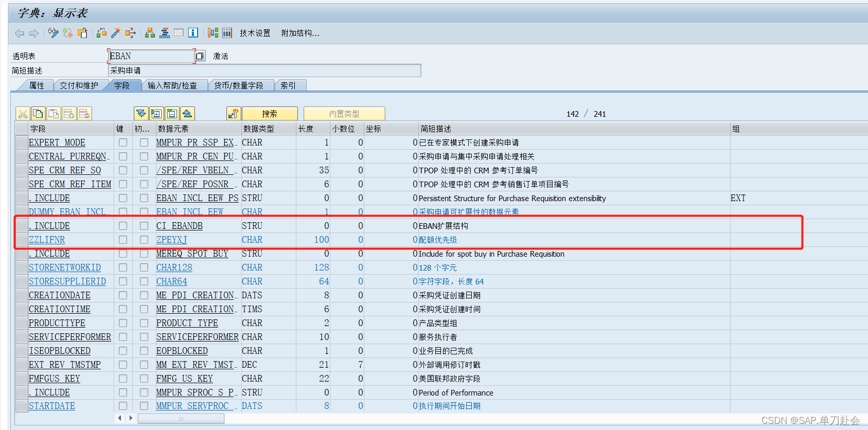Viewport: 868px width, 430px height.
Task: Open data element PRODUCT_TYPE
Action: pyautogui.click(x=187, y=323)
